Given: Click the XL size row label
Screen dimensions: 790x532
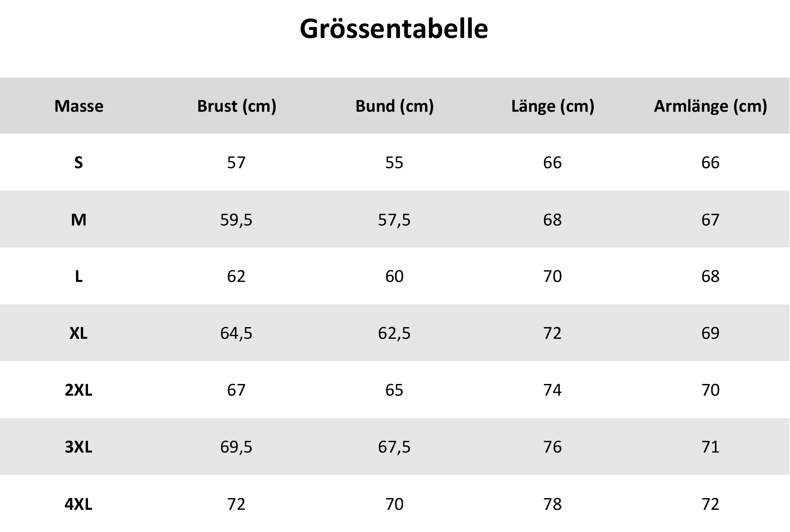Looking at the screenshot, I should 79,333.
